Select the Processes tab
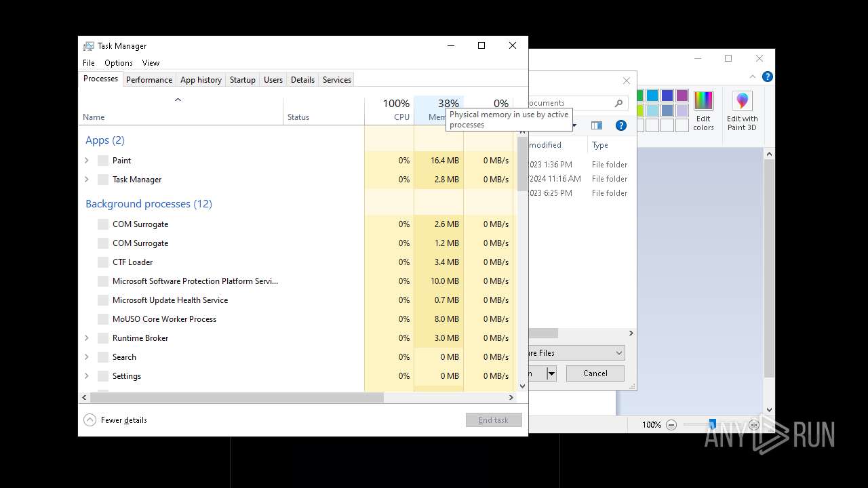The image size is (868, 488). [x=100, y=79]
